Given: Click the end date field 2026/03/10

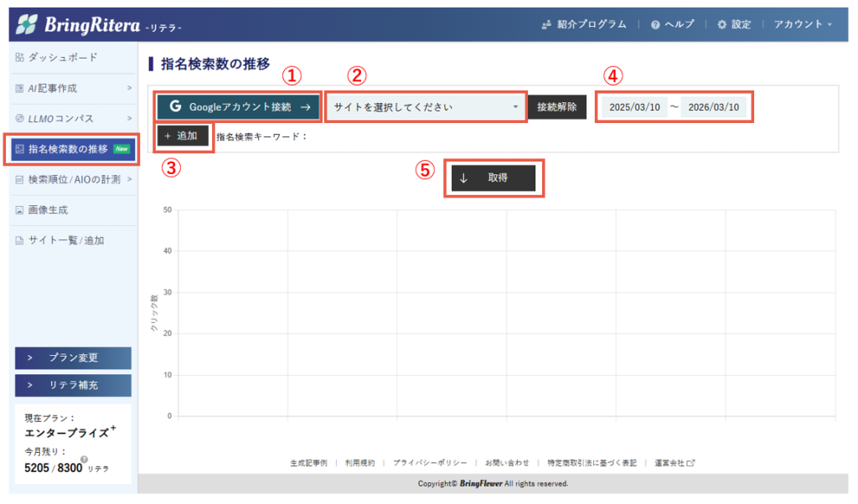Looking at the screenshot, I should pos(713,107).
